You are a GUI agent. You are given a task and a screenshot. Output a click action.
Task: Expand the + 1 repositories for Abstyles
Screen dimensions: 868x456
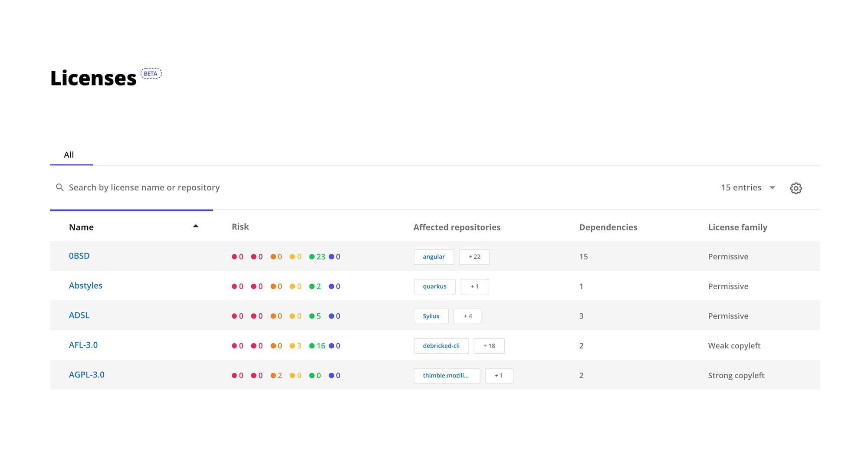474,286
